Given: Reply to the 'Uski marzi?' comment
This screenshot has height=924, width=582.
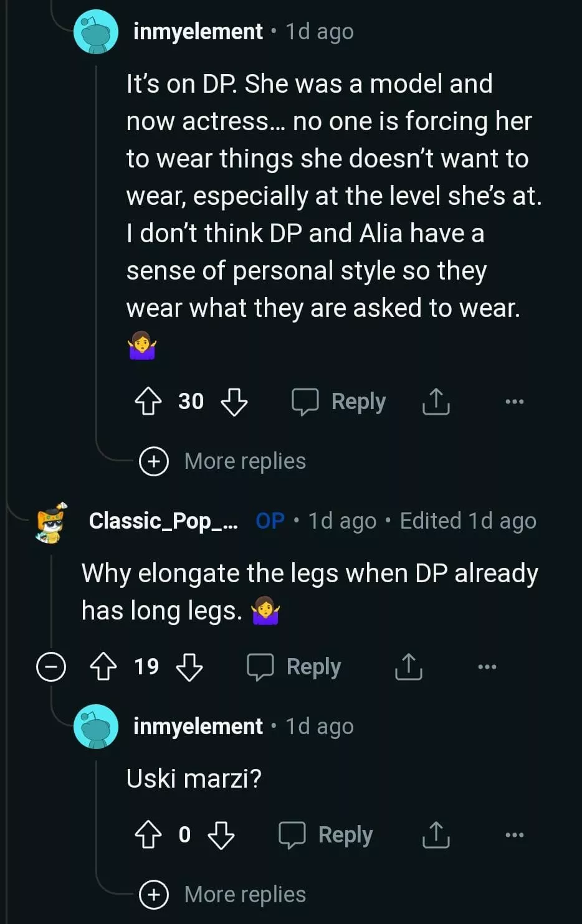Looking at the screenshot, I should tap(326, 835).
